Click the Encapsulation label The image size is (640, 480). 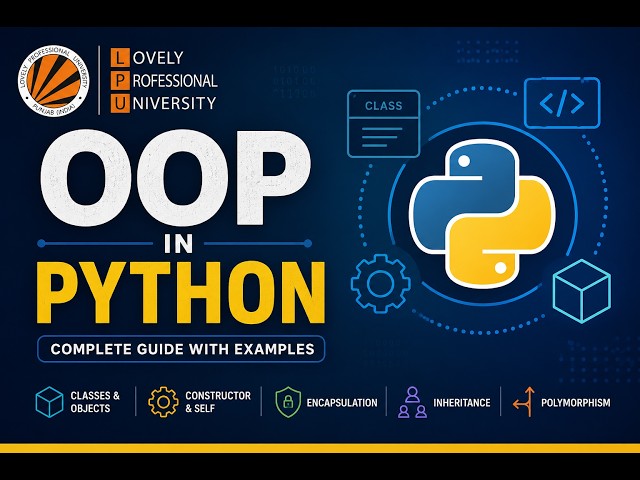[342, 403]
